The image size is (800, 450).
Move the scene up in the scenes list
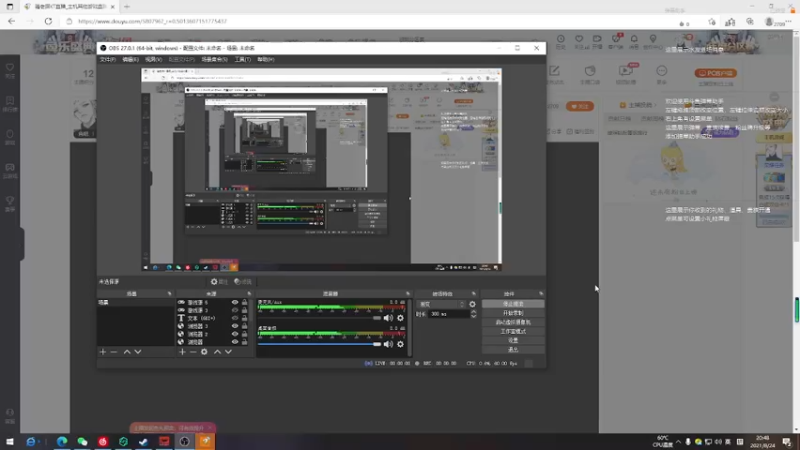[127, 352]
